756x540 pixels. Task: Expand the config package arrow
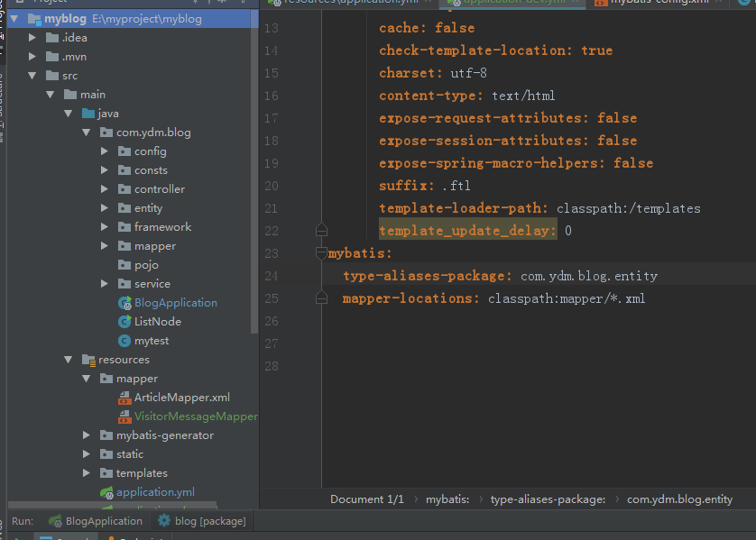click(104, 151)
